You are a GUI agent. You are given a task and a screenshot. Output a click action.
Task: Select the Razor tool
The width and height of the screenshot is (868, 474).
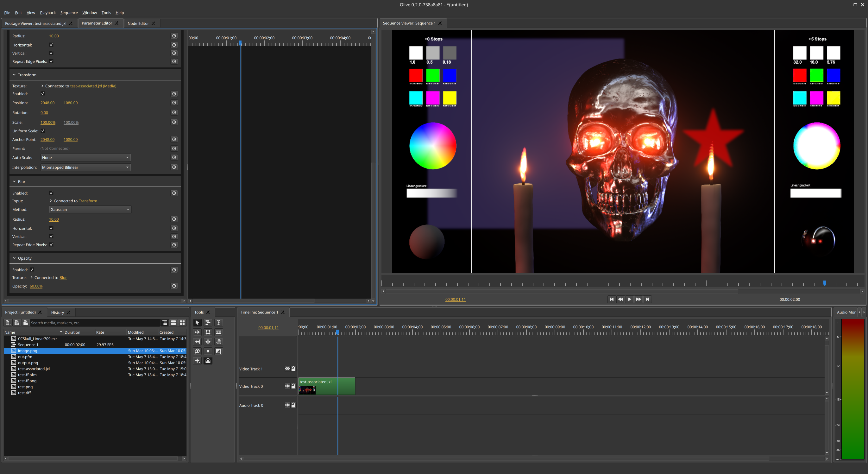tap(219, 332)
